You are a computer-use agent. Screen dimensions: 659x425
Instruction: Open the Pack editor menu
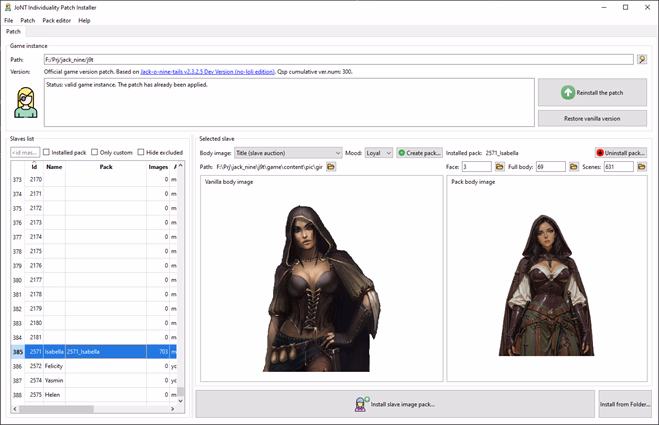[56, 20]
